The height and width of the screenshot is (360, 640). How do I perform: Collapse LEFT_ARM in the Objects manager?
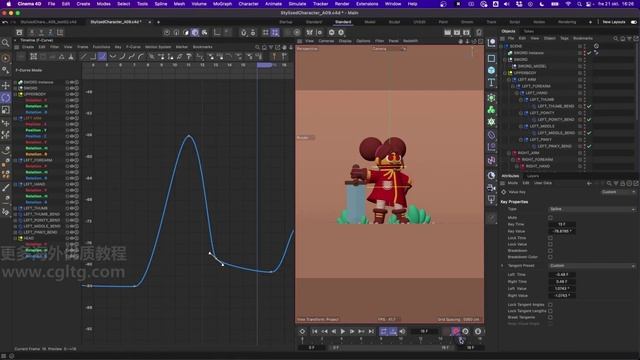click(509, 80)
